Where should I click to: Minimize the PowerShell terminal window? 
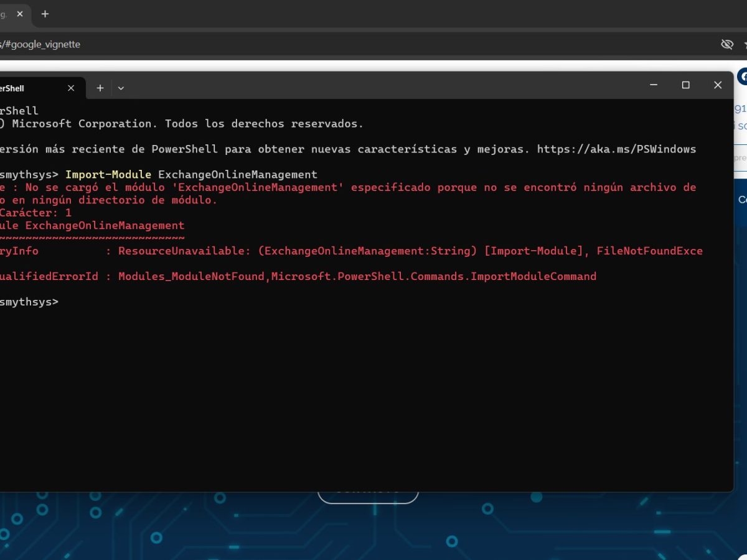(x=654, y=85)
